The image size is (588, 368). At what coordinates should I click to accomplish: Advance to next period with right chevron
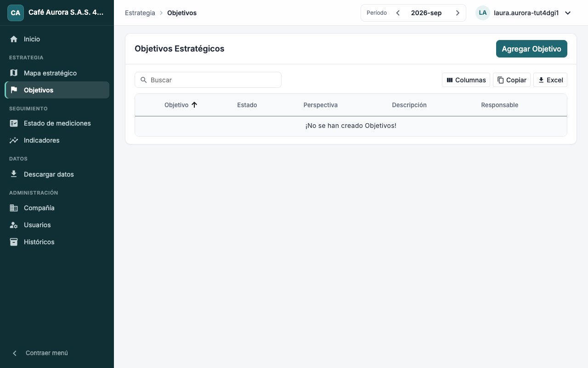(458, 13)
